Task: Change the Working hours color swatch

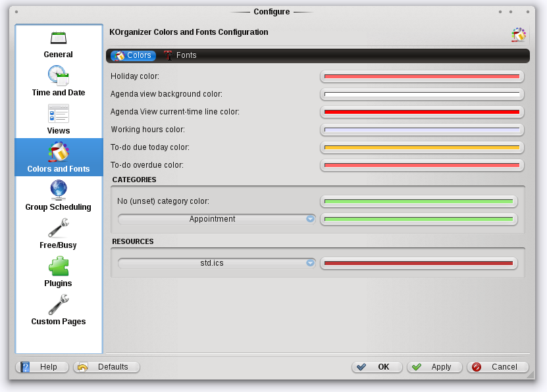Action: (422, 130)
